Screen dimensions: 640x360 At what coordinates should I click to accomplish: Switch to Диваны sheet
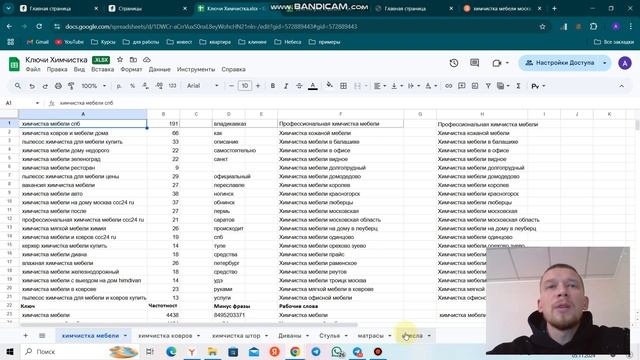[x=289, y=336]
